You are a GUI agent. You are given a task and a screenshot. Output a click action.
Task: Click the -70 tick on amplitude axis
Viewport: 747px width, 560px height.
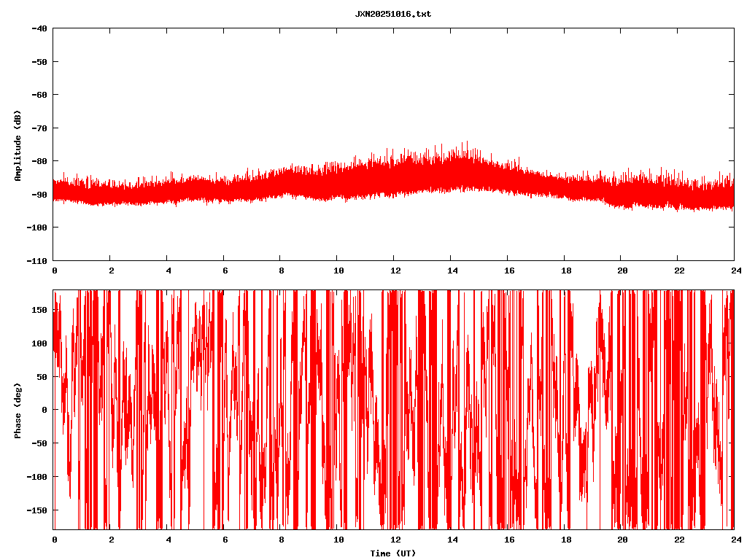[x=39, y=128]
